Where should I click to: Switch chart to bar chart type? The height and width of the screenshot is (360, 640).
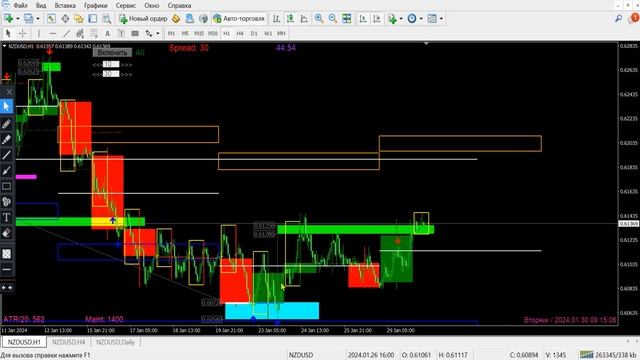click(x=276, y=18)
